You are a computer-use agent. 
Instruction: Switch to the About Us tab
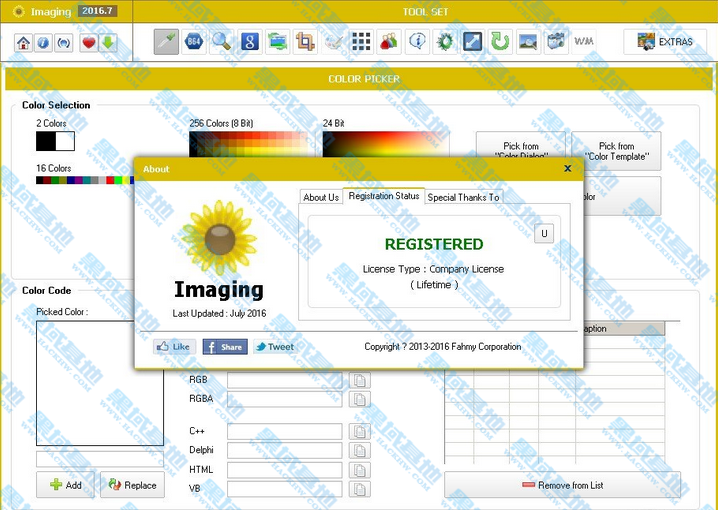coord(321,197)
